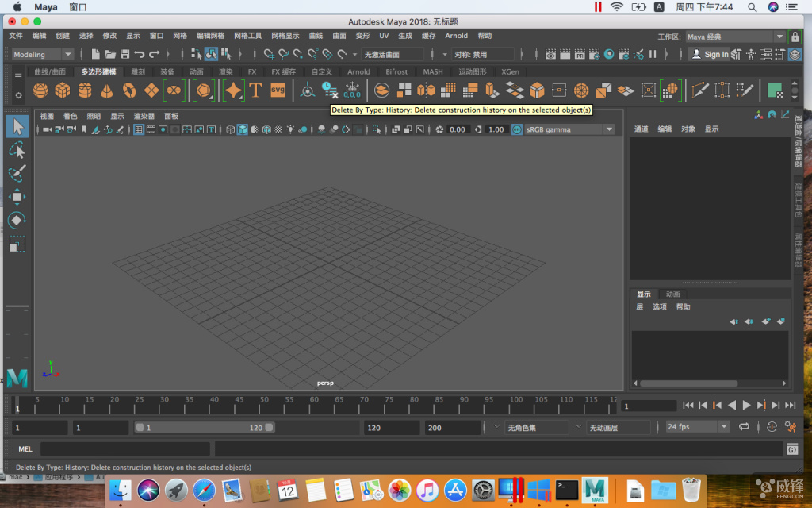Click the SVG import shelf icon

(x=278, y=90)
